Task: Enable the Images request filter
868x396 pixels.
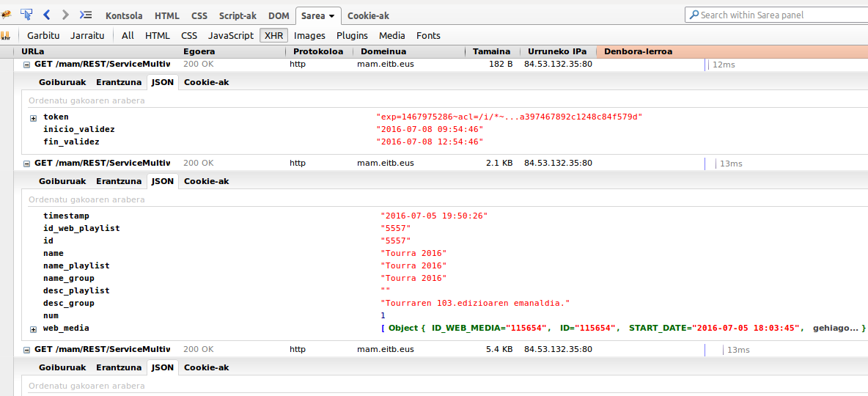Action: click(x=309, y=35)
